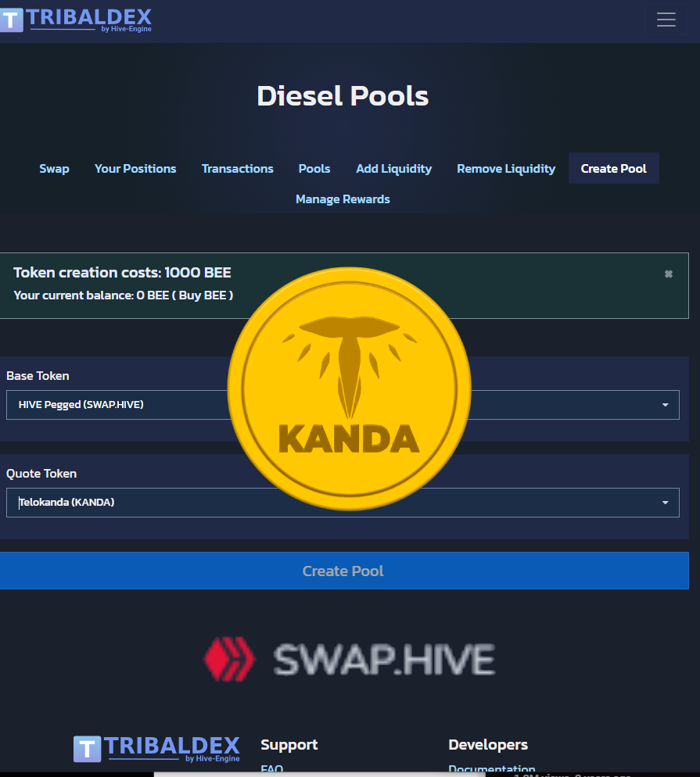Follow the Buy BEE link
This screenshot has height=777, width=700.
pyautogui.click(x=203, y=295)
